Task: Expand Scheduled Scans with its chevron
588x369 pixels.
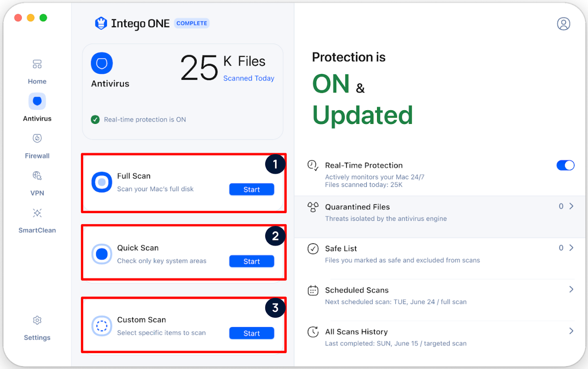Action: pos(571,289)
